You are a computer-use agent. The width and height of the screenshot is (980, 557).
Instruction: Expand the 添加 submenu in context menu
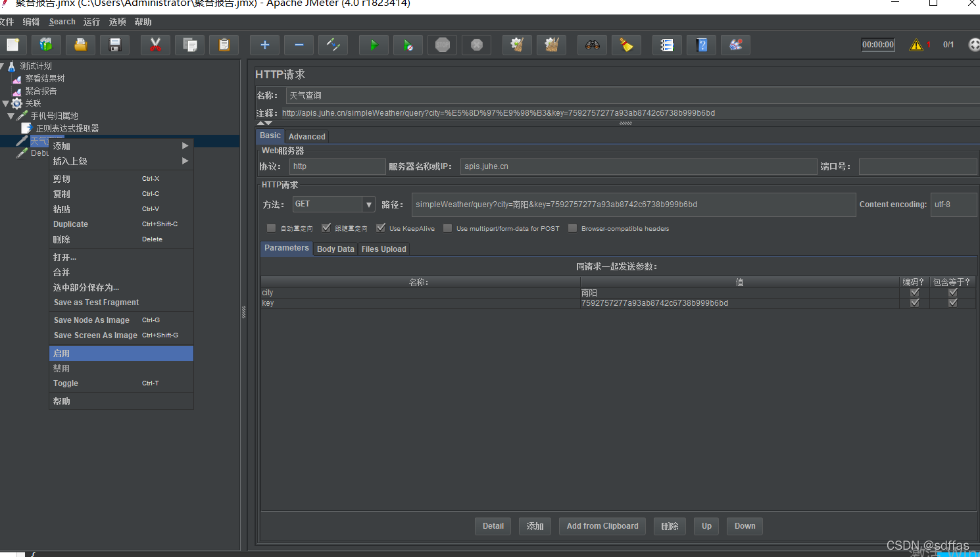[121, 146]
